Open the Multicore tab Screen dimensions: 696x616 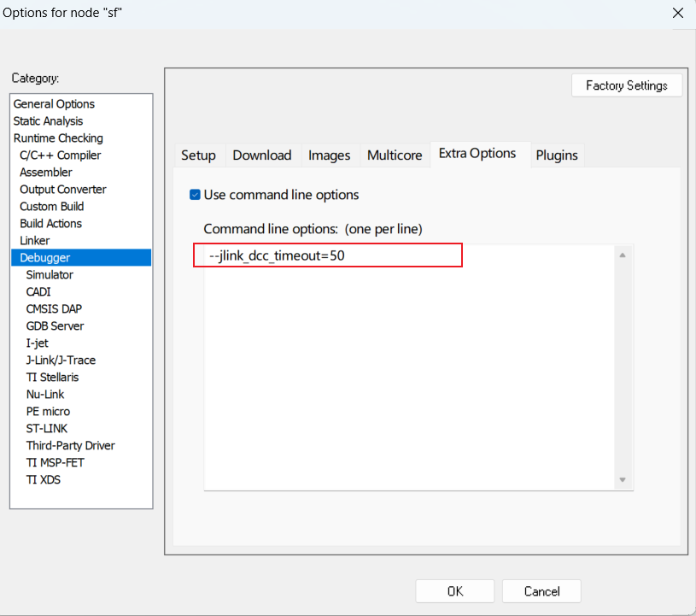click(x=395, y=155)
